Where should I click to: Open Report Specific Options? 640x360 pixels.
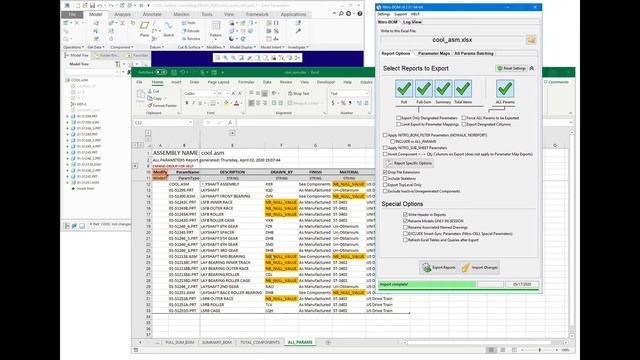[x=408, y=163]
